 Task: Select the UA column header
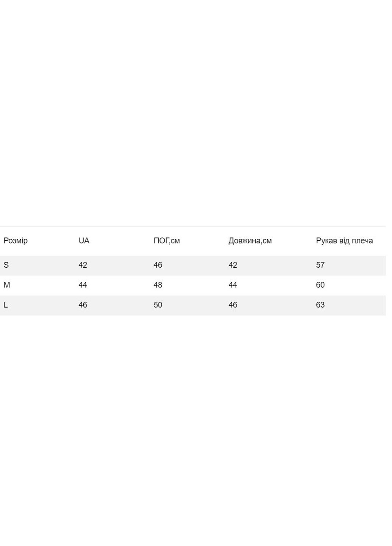coord(84,241)
